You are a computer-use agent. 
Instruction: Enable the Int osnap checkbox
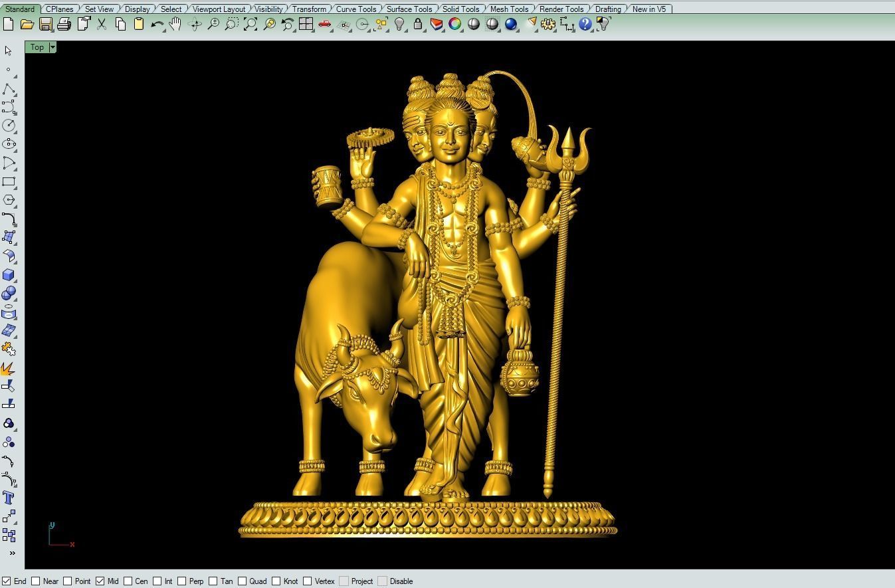(x=157, y=581)
